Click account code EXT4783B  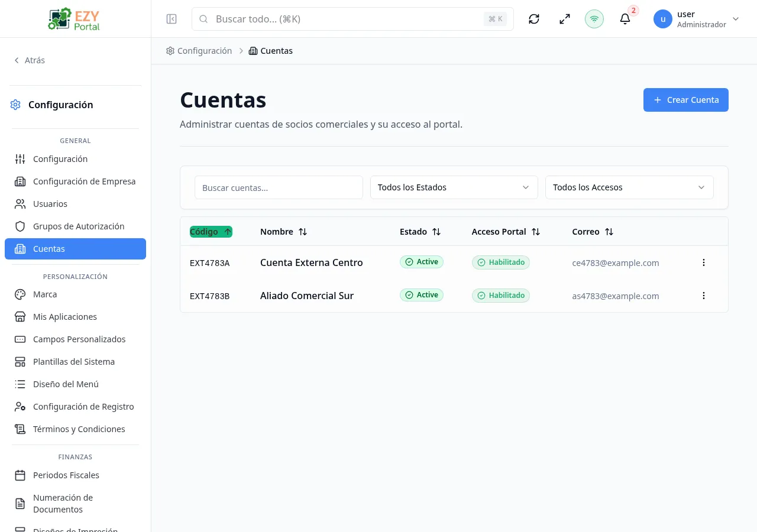click(x=210, y=296)
